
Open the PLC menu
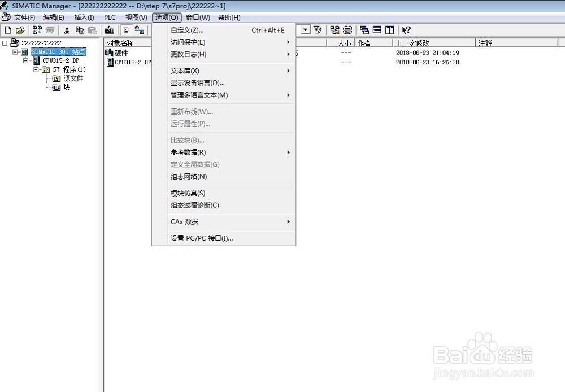click(x=110, y=18)
